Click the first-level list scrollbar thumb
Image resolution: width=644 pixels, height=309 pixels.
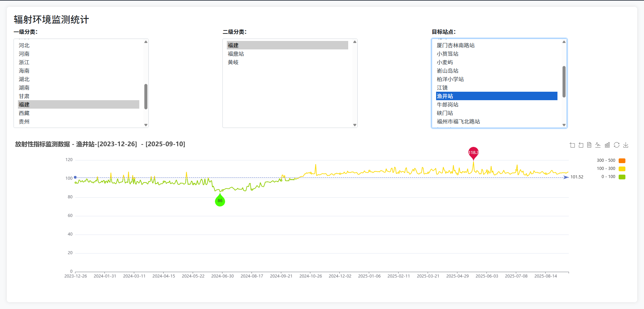pyautogui.click(x=146, y=96)
